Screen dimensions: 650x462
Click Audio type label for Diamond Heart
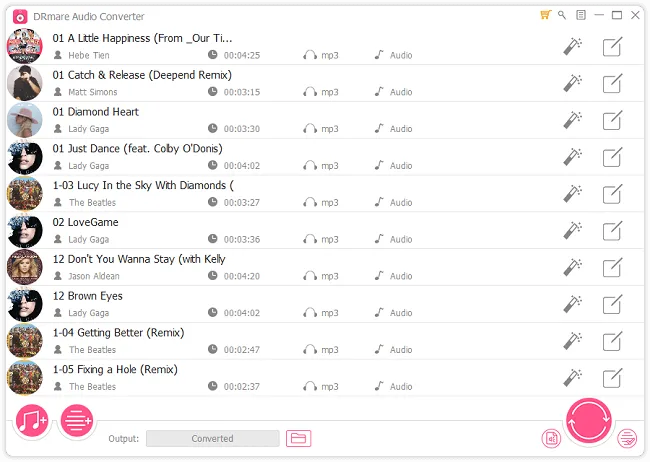click(x=401, y=129)
